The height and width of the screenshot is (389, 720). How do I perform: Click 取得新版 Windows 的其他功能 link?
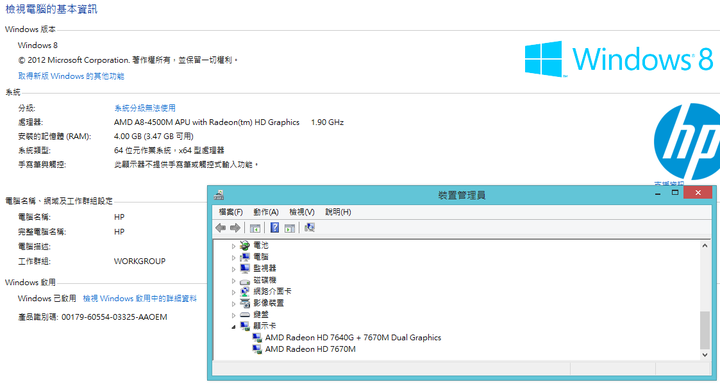(x=71, y=76)
